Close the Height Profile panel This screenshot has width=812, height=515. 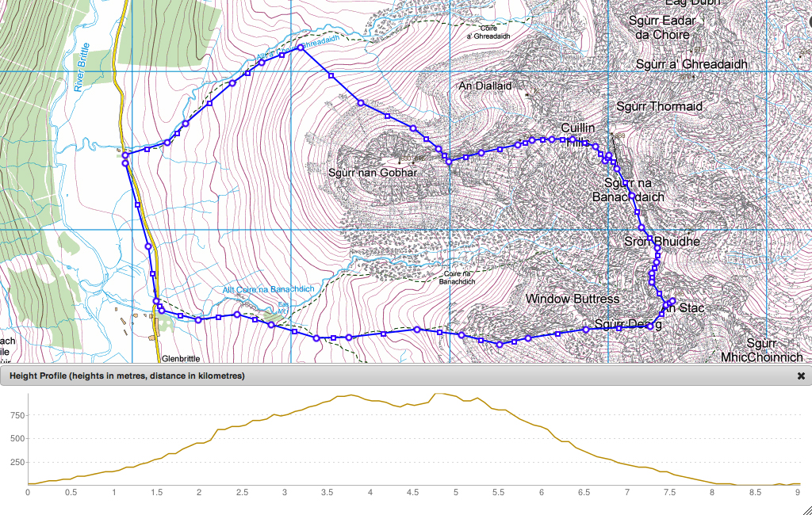click(801, 376)
